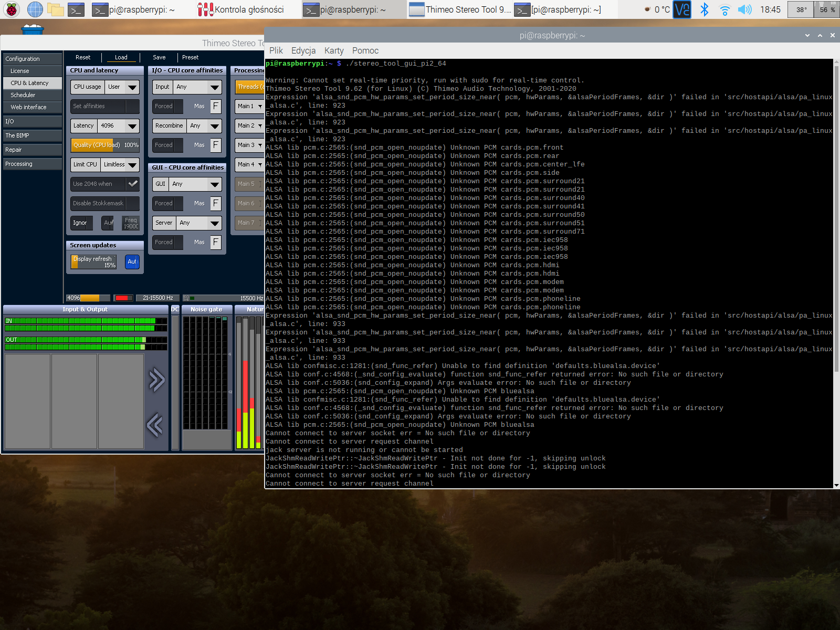Launch terminal from panel launcher icon
Screen dimensions: 840x630
point(76,9)
